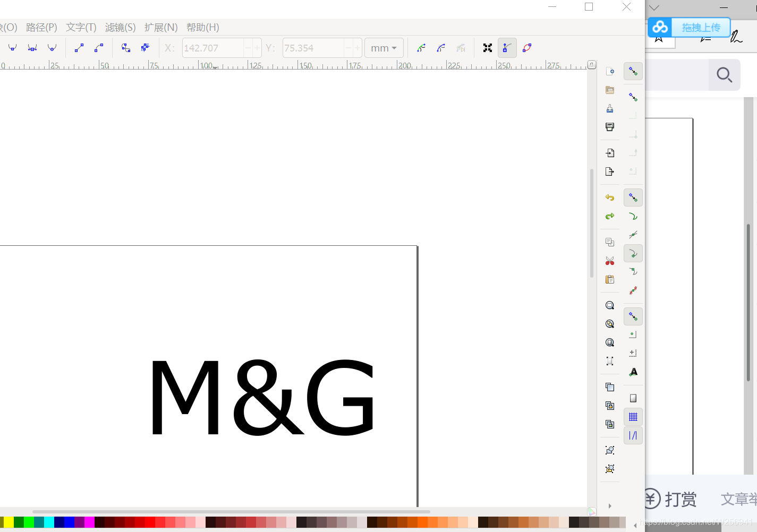Screen dimensions: 757x532
Task: Toggle global snapping at top of snap bar
Action: coord(633,71)
